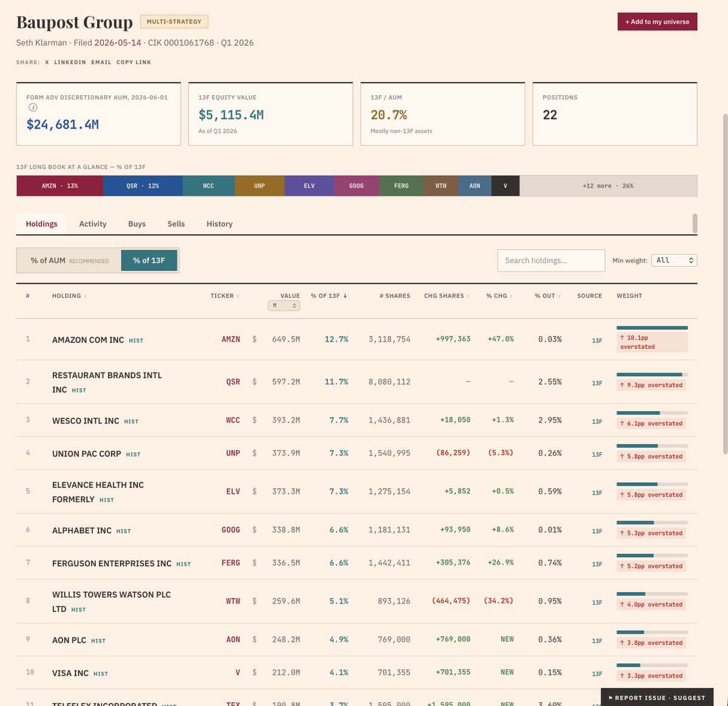The height and width of the screenshot is (706, 728).
Task: Switch to the Activity tab
Action: tap(93, 224)
